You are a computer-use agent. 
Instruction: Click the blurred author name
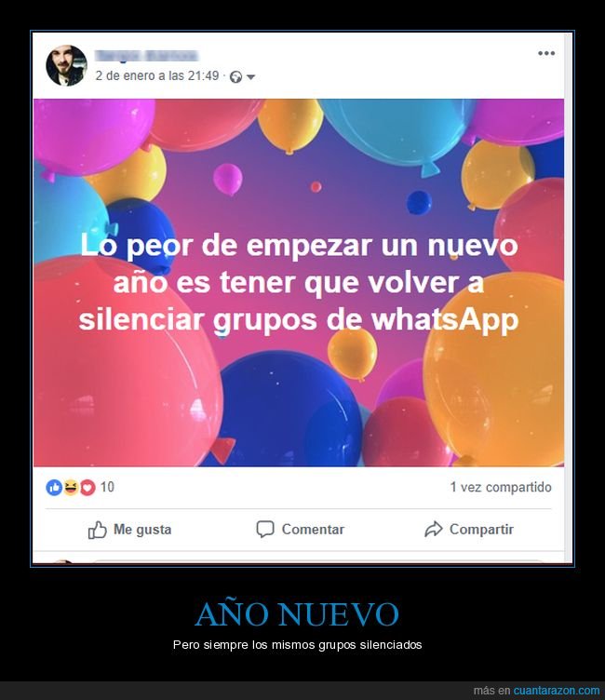coord(147,55)
